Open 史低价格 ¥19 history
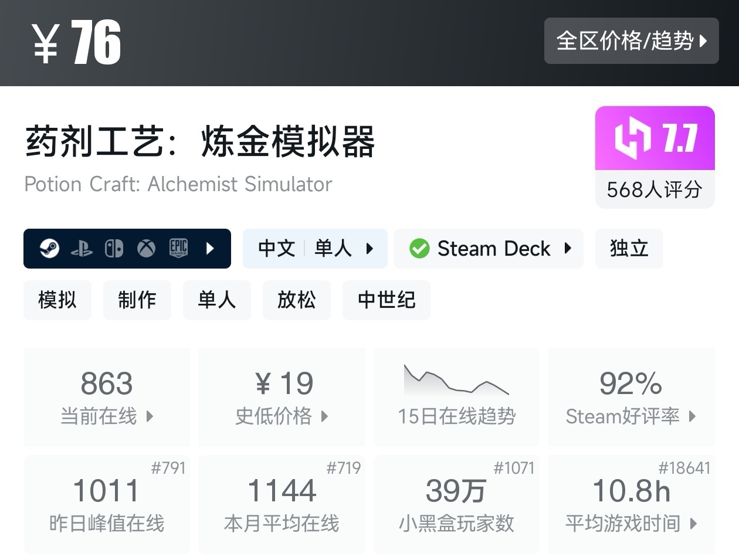This screenshot has width=739, height=560. (282, 397)
